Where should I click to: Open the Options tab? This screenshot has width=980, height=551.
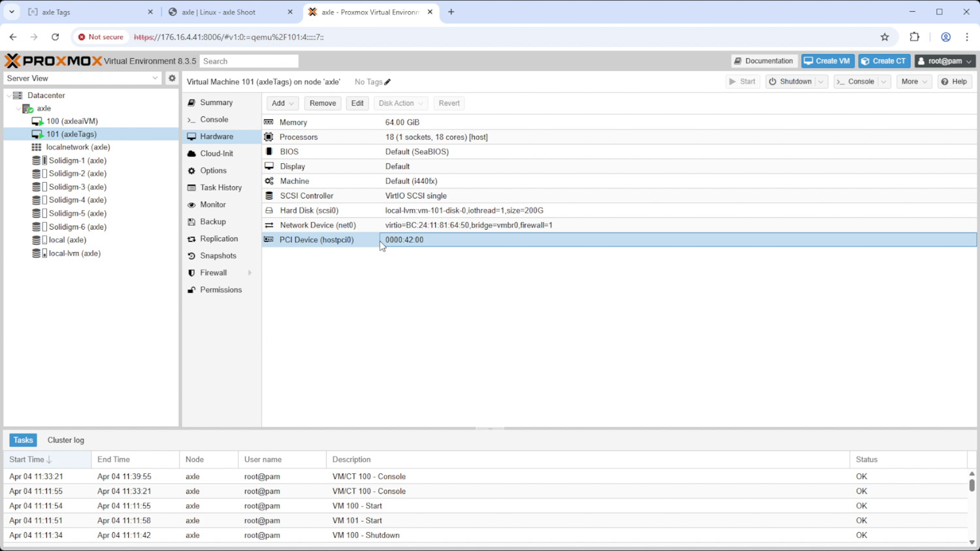point(221,170)
